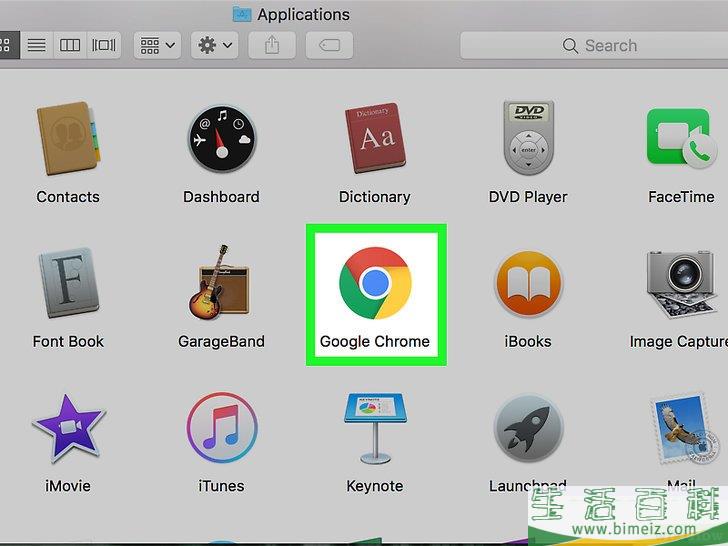The image size is (728, 546).
Task: Click the iMovie star icon
Action: coord(69,428)
